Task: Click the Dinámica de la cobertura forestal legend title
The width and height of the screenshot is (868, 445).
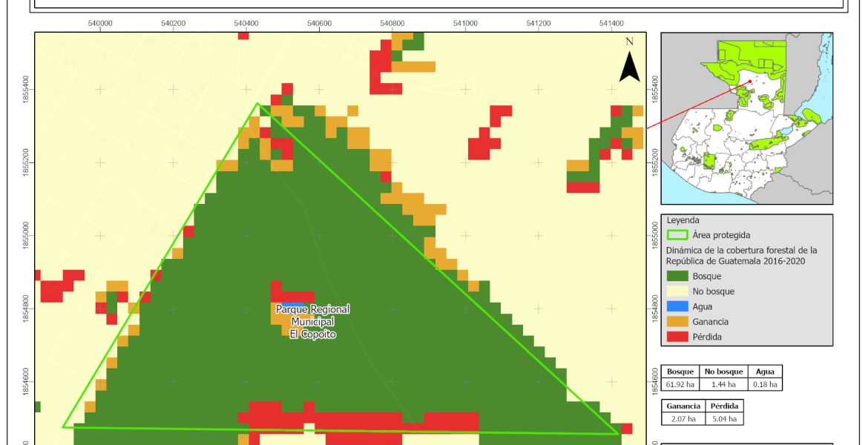Action: [741, 255]
